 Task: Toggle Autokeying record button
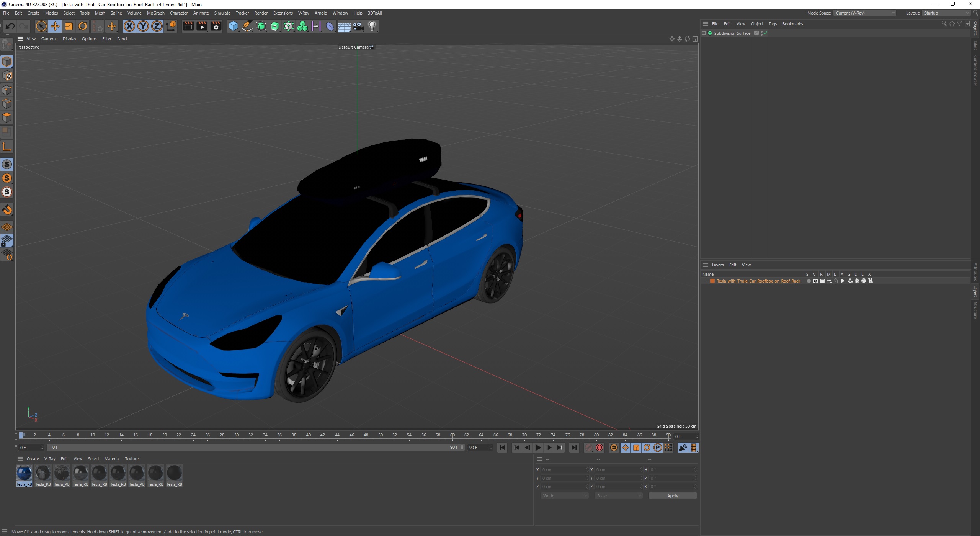(599, 448)
